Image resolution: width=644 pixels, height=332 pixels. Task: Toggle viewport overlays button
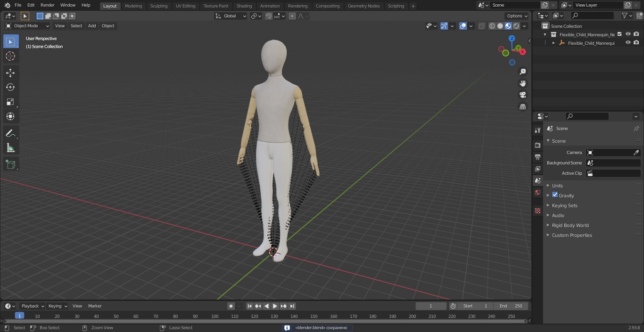(x=463, y=26)
